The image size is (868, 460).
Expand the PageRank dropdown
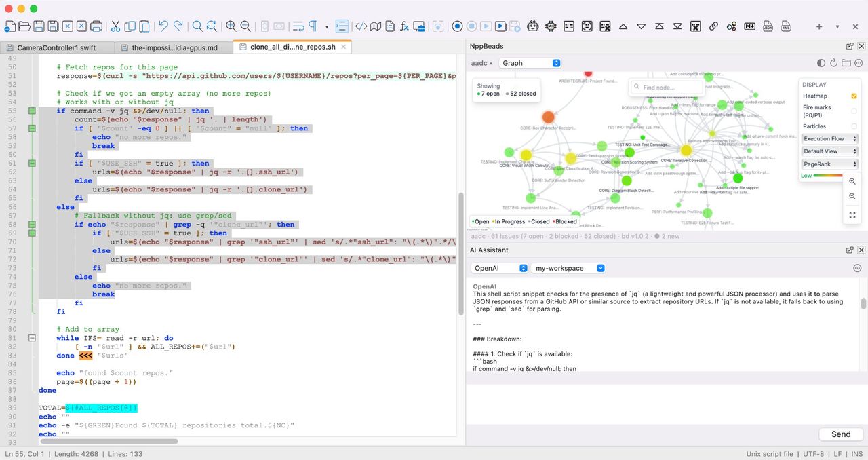830,164
